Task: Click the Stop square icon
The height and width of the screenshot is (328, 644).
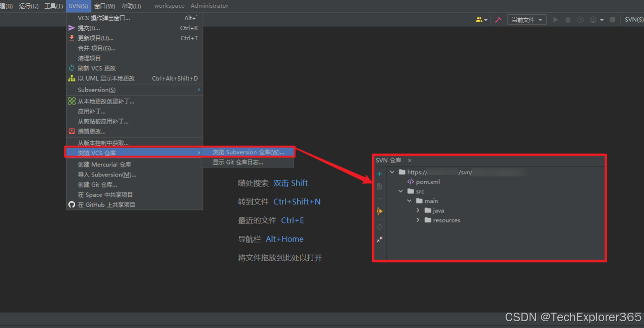Action: (x=612, y=20)
